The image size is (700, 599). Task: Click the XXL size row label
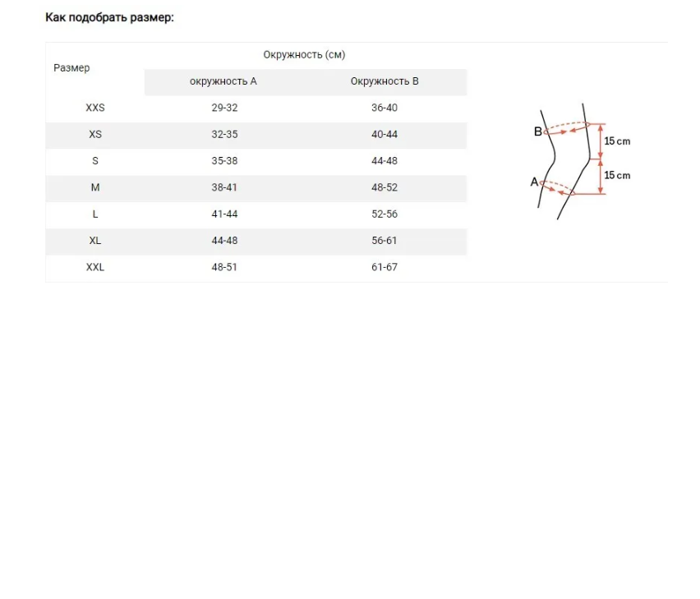click(x=95, y=267)
